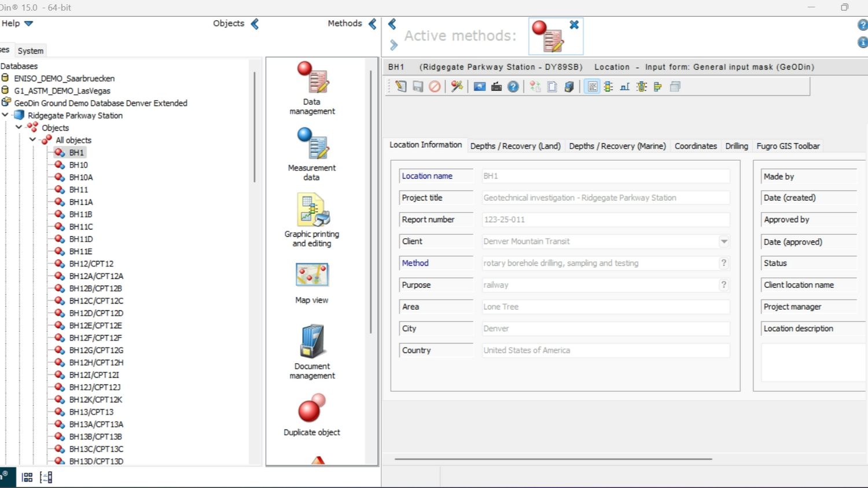The height and width of the screenshot is (488, 868).
Task: Click the Report number input field
Action: coord(605,220)
